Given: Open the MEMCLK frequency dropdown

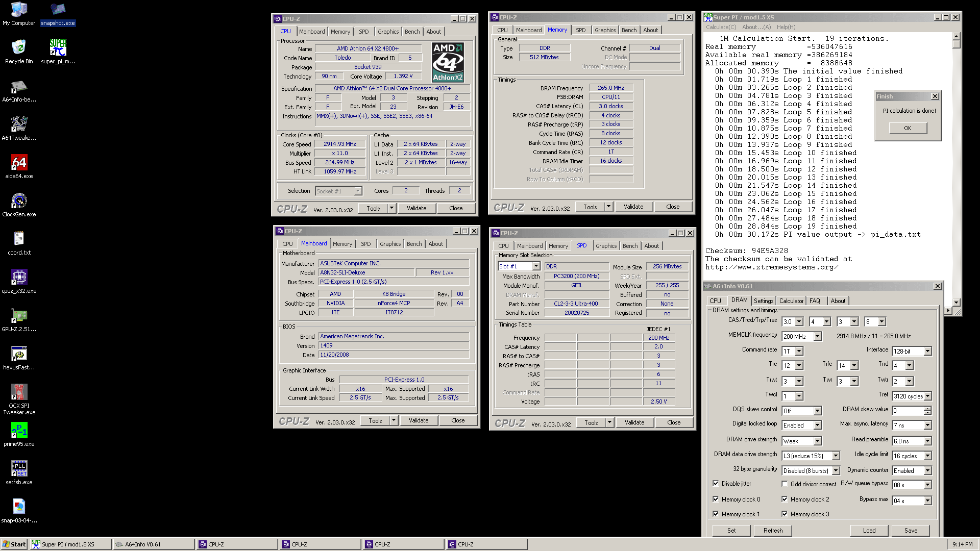Looking at the screenshot, I should 817,337.
